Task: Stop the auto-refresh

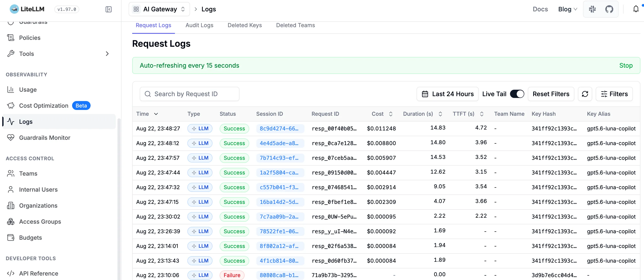Action: [x=626, y=65]
